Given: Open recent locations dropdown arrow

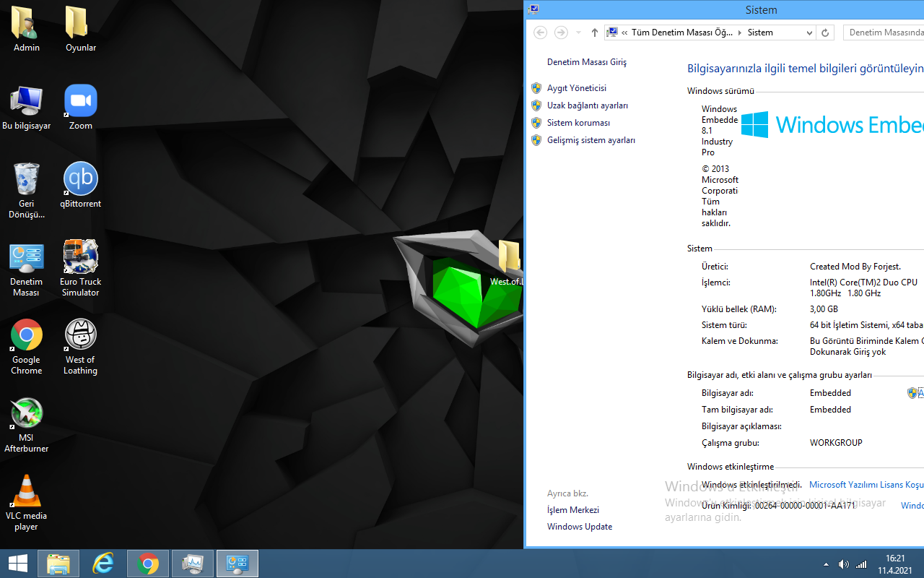Looking at the screenshot, I should pos(578,33).
